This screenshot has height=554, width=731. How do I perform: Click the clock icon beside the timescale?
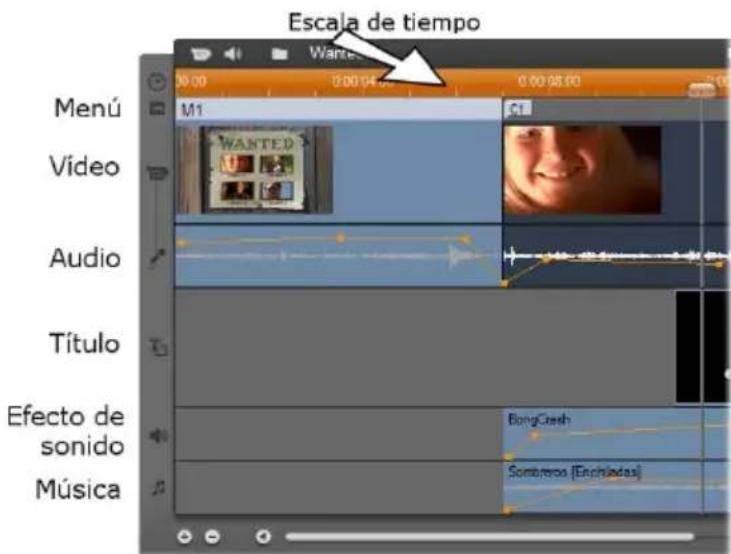pos(157,82)
